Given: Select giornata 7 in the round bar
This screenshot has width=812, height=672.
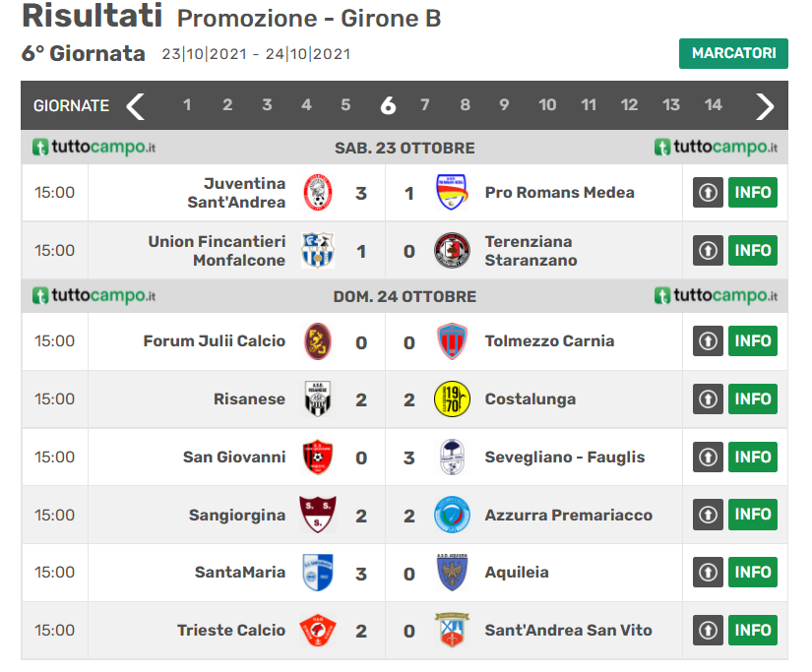Looking at the screenshot, I should point(425,105).
